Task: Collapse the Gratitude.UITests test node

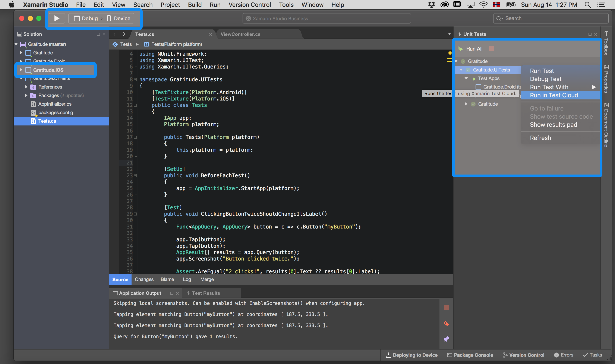Action: 461,70
